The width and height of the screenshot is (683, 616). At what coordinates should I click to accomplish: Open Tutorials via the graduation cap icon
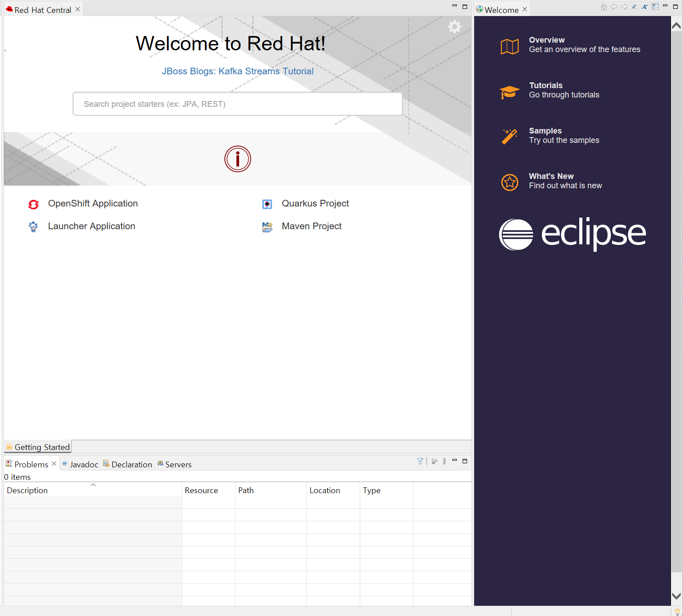pyautogui.click(x=510, y=92)
